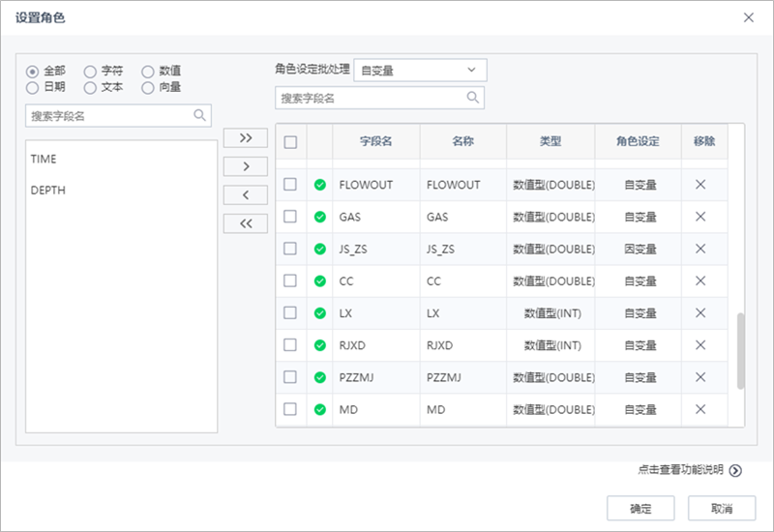The image size is (774, 532).
Task: Click the help arrow icon beside 点击查看功能说明
Action: click(x=735, y=471)
